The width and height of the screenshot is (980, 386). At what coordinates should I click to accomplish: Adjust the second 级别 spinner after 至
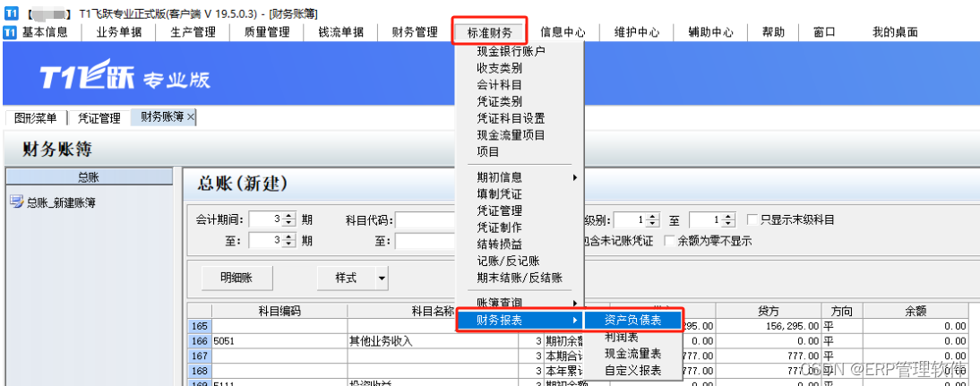(x=727, y=219)
